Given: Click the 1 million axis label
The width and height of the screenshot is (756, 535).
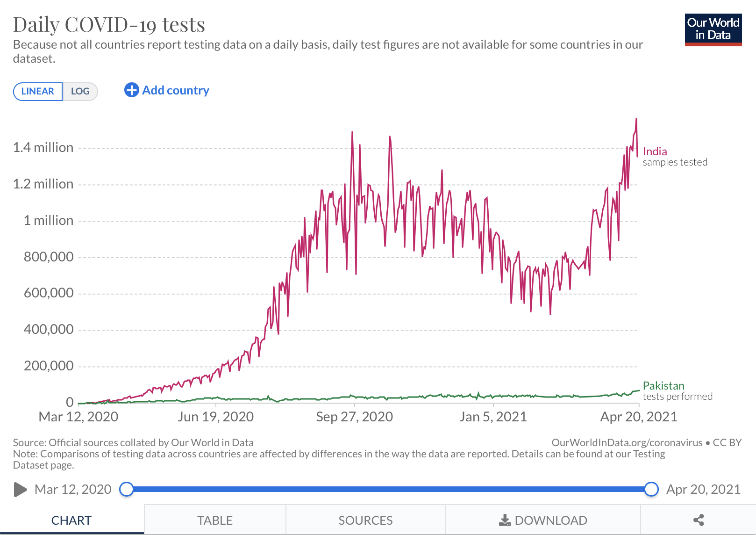Looking at the screenshot, I should (x=49, y=221).
